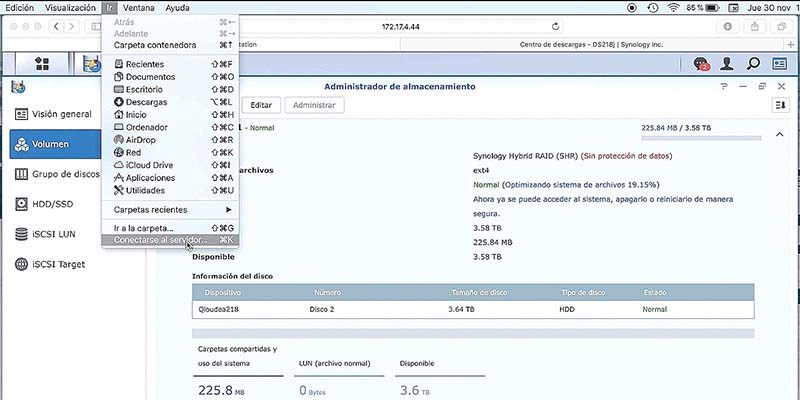Choose Conectarse al servidor menu entry
Viewport: 800px width, 400px height.
[170, 240]
